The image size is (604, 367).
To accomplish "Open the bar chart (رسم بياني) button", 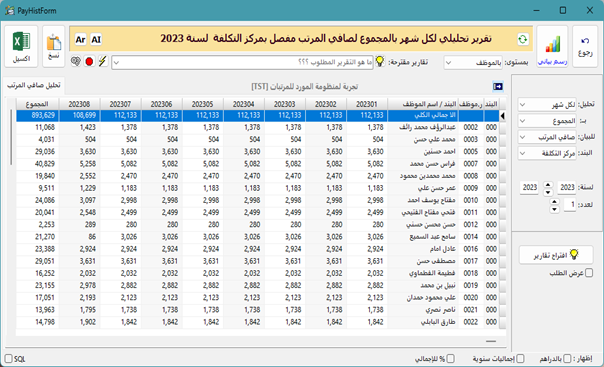I will click(552, 47).
